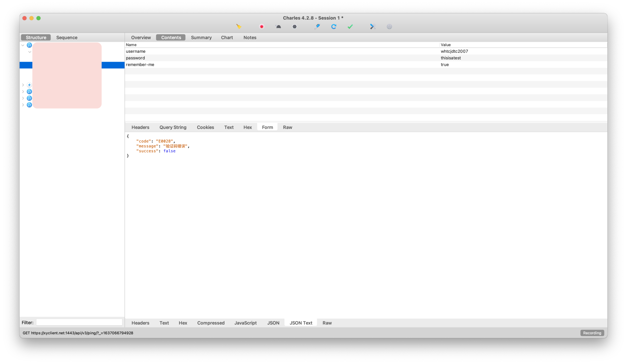The image size is (627, 364).
Task: Open the Headers tab in request panel
Action: coord(140,127)
